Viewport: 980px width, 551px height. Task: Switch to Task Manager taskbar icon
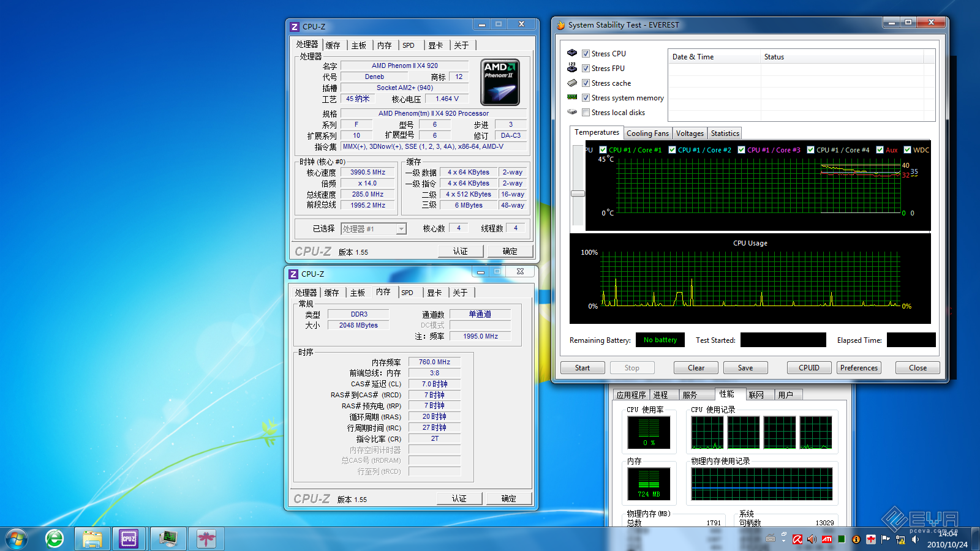pos(168,539)
